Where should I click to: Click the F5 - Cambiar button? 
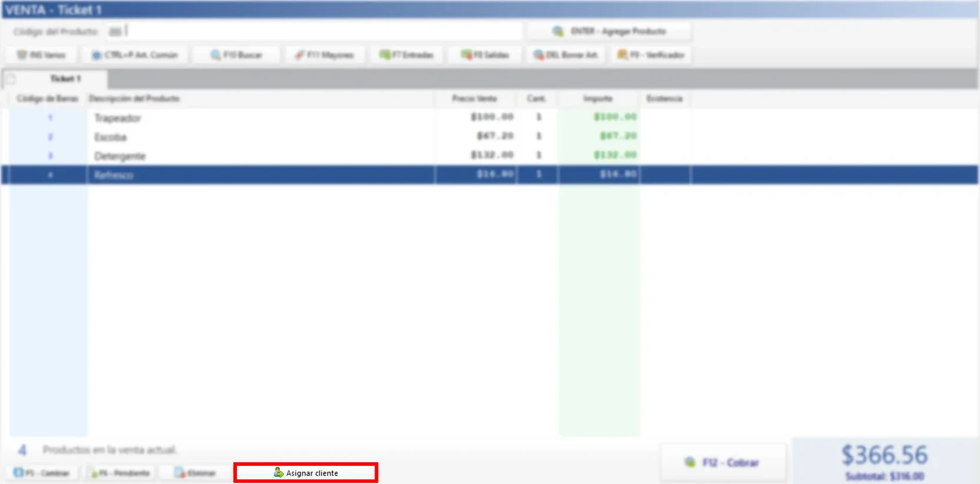click(x=42, y=473)
